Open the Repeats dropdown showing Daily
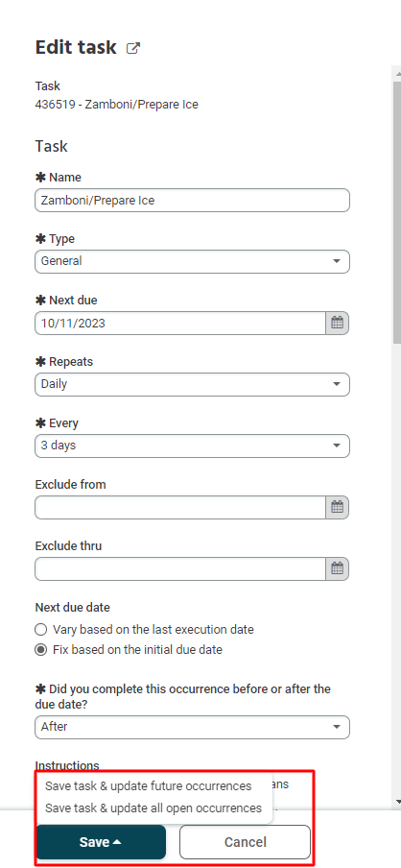The image size is (401, 868). point(192,384)
